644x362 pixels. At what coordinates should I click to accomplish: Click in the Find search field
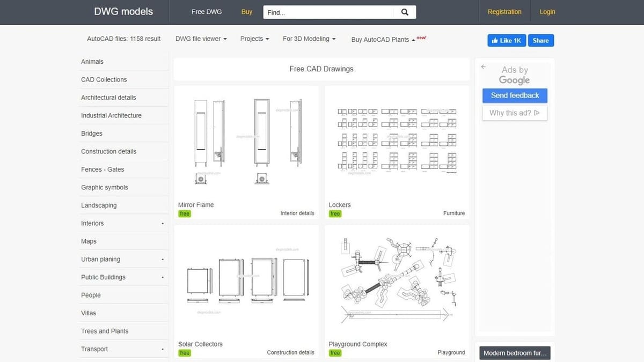click(328, 12)
